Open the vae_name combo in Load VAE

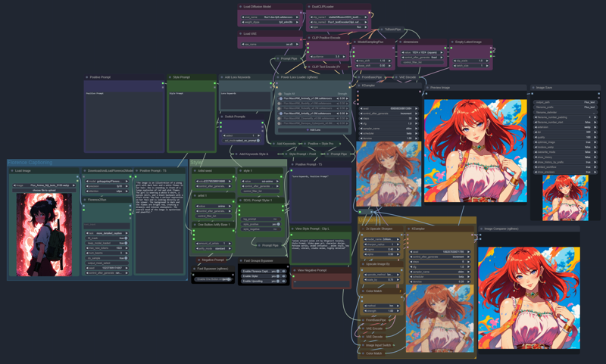coord(270,44)
